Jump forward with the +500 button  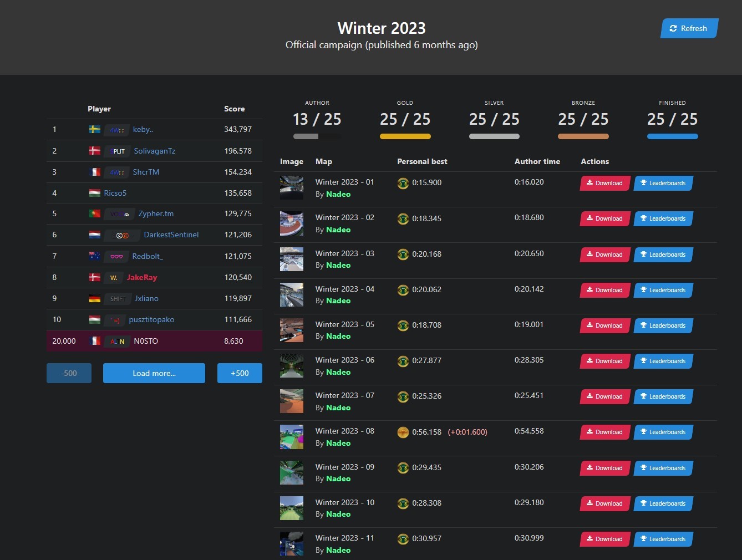point(240,373)
